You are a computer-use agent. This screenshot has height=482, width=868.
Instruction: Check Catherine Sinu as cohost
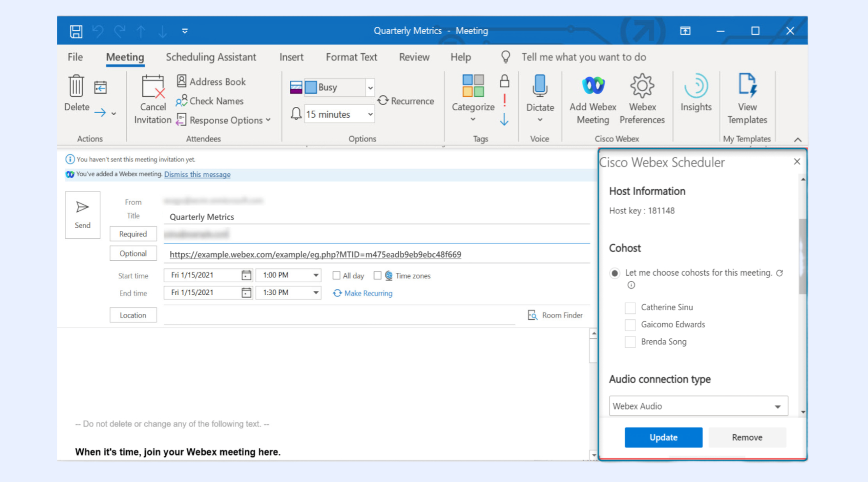(x=630, y=308)
